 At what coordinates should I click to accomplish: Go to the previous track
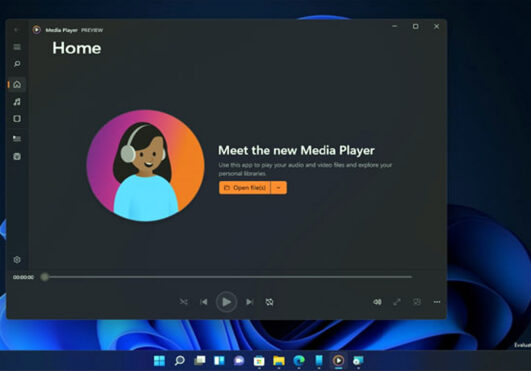tap(204, 302)
